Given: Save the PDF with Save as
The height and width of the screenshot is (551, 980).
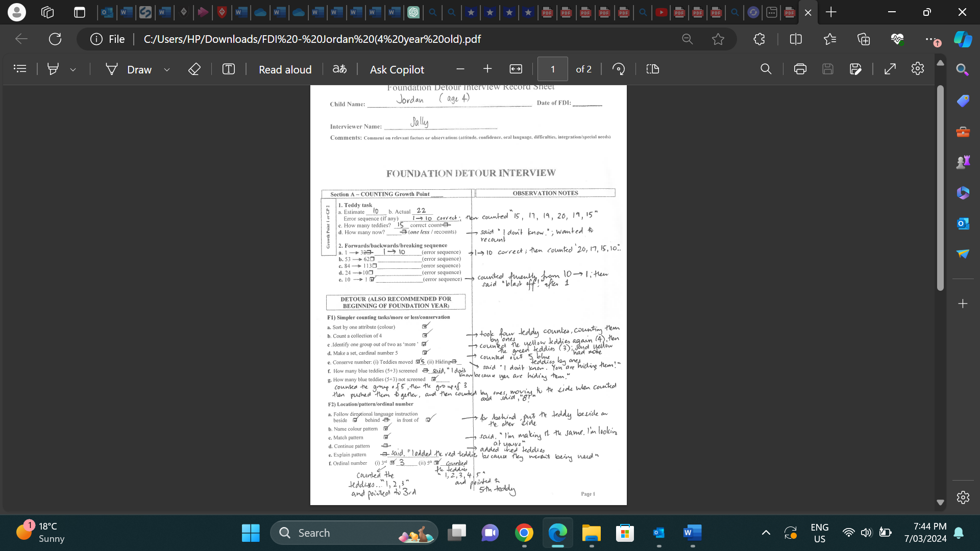Looking at the screenshot, I should (856, 69).
